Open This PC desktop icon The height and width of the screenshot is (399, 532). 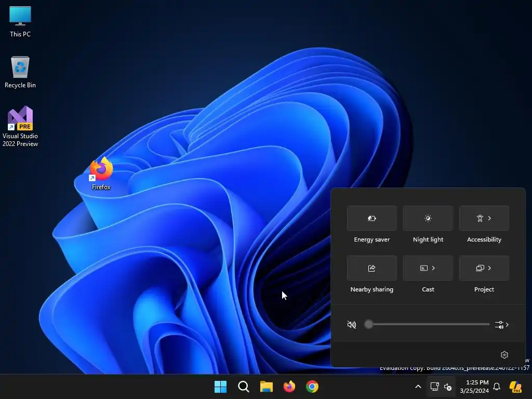coord(20,22)
